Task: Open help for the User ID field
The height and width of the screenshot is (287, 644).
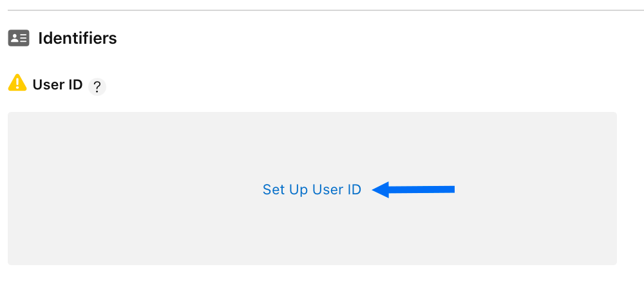Action: tap(97, 87)
